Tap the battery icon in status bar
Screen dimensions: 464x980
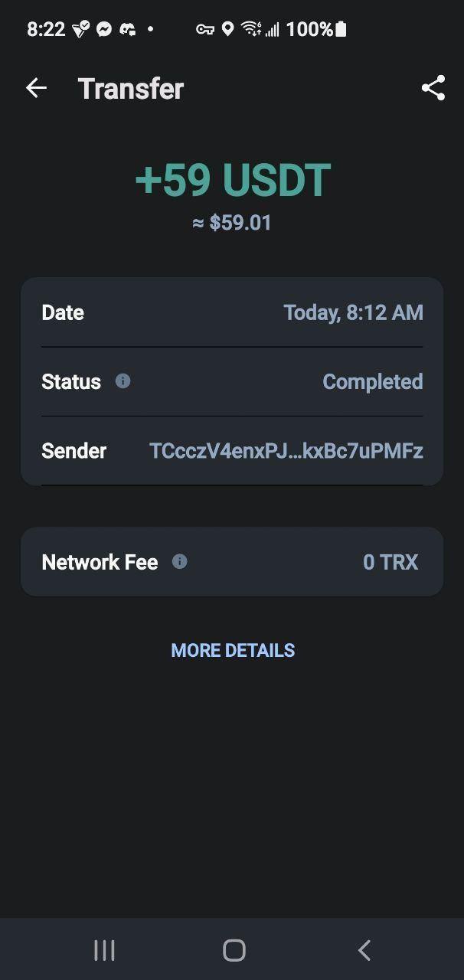click(x=341, y=29)
